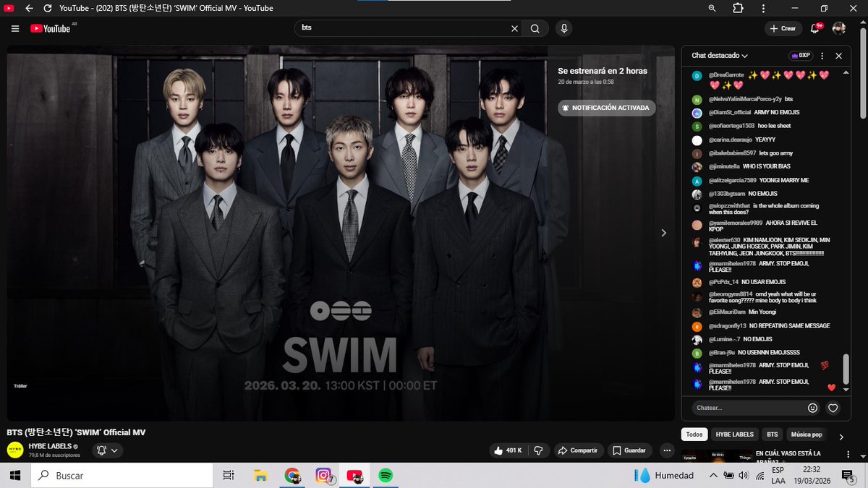Clear the search box text
Viewport: 868px width, 488px height.
(x=514, y=28)
